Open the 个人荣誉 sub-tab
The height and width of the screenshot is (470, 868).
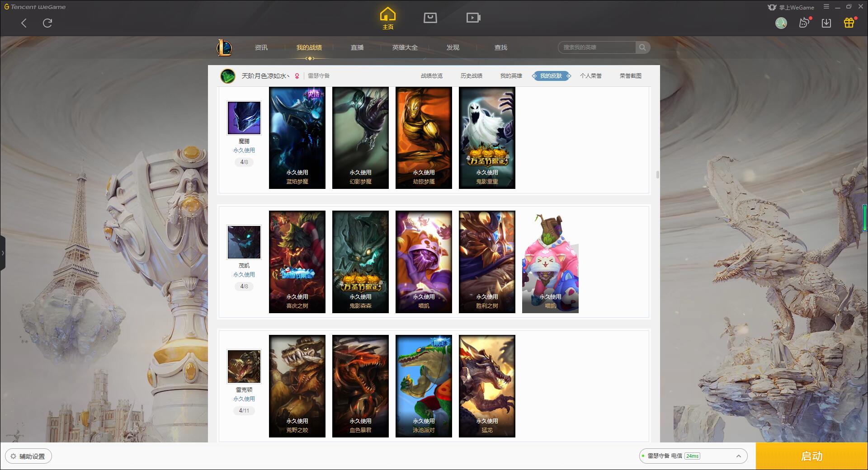coord(591,76)
